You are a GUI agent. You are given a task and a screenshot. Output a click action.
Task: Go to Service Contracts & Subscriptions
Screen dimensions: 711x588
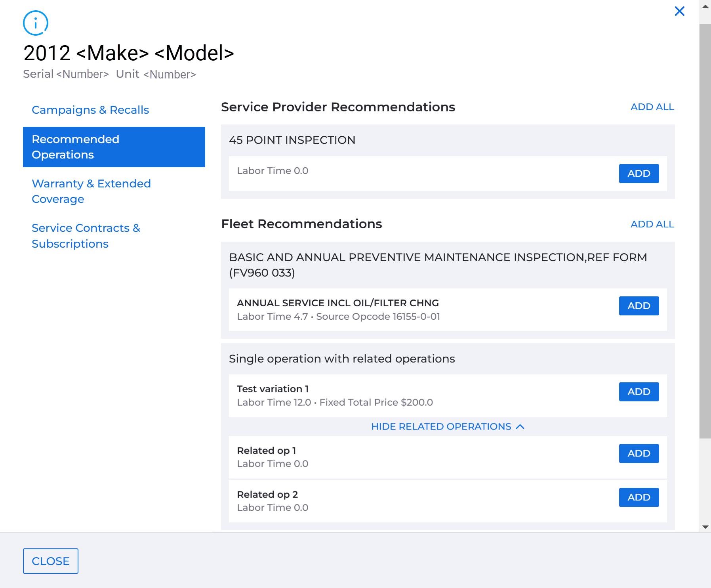[x=86, y=236]
